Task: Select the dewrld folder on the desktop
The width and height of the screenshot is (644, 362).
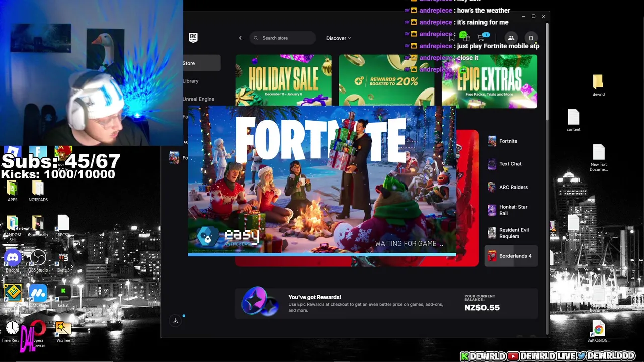Action: pos(598,85)
